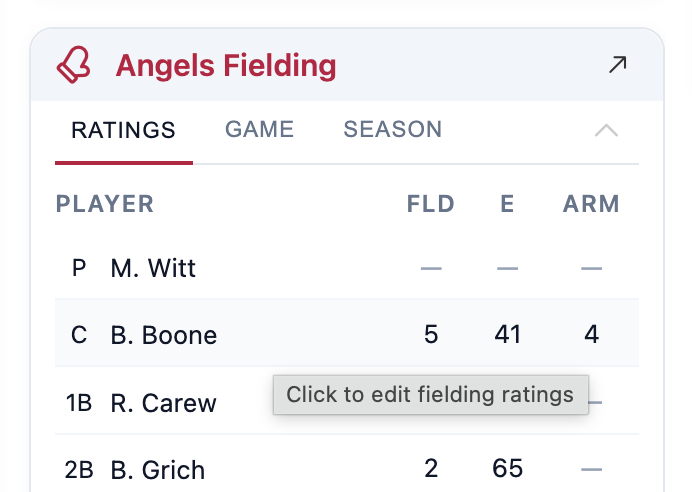Screen dimensions: 692x492
Task: Open Angels Fielding panel in expanded view
Action: 618,65
